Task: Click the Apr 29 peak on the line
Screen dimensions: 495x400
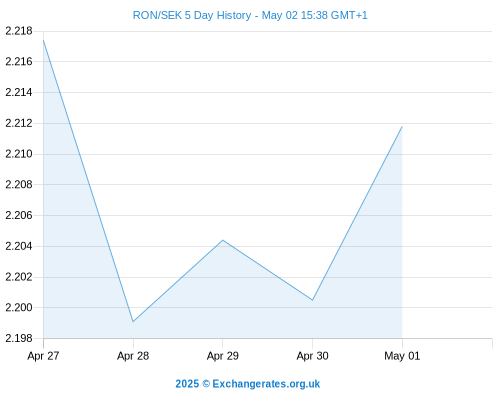Action: (223, 240)
